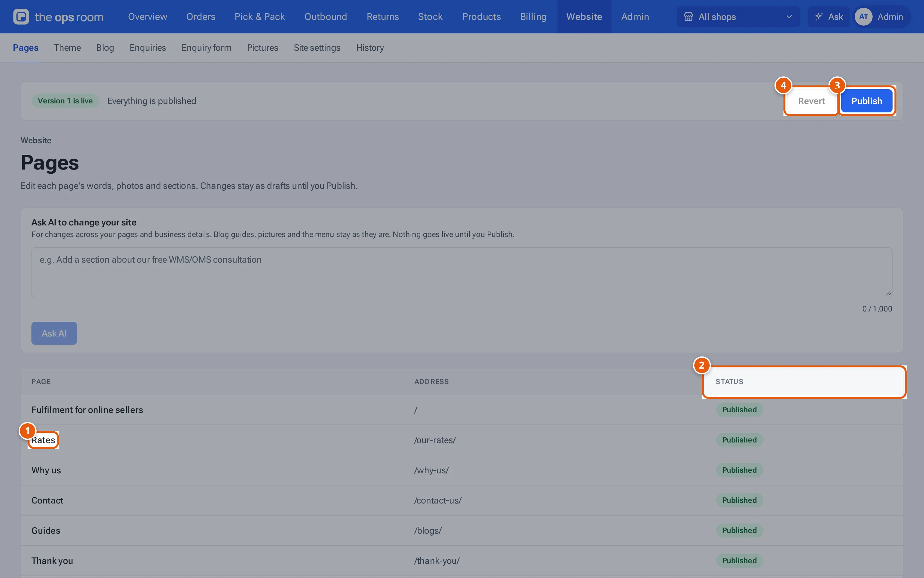Open the Admin nav item
924x578 pixels.
coord(635,17)
